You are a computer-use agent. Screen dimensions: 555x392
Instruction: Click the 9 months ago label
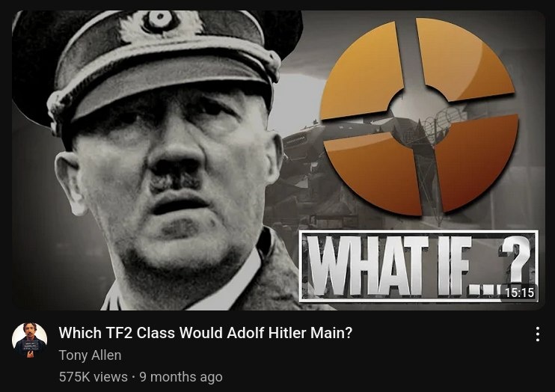[181, 377]
